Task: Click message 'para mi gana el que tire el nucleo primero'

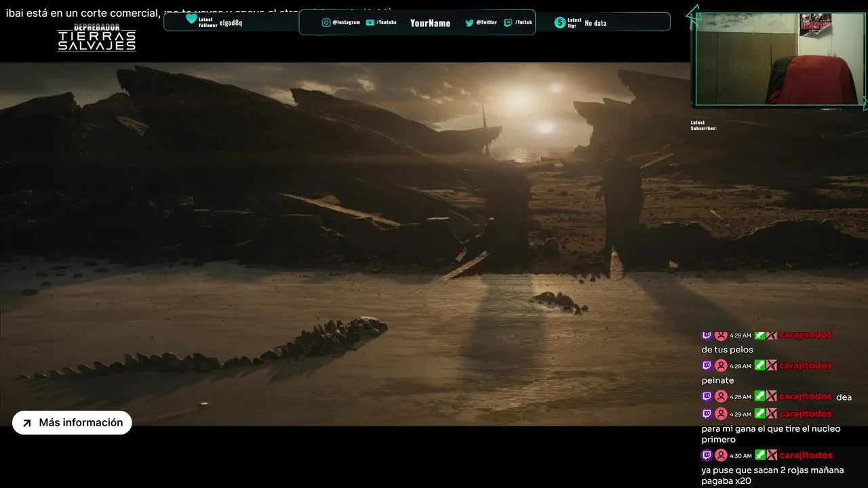Action: point(771,434)
